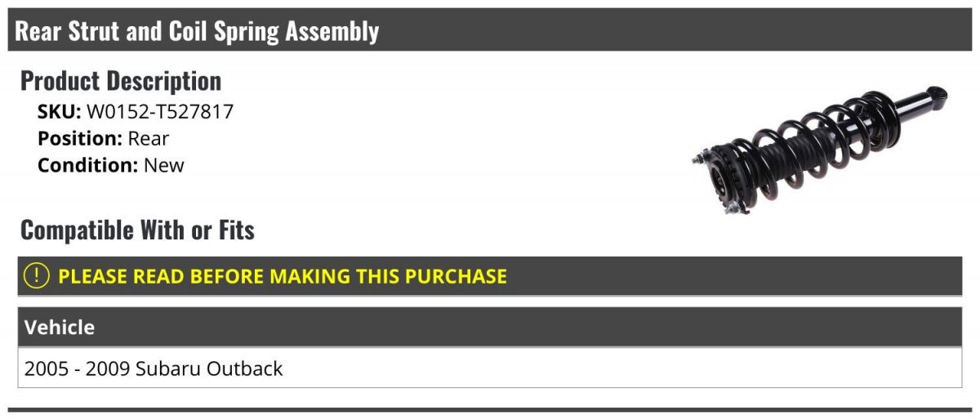This screenshot has height=420, width=980.
Task: Click the SKU number W0152-T527817
Action: (x=160, y=112)
